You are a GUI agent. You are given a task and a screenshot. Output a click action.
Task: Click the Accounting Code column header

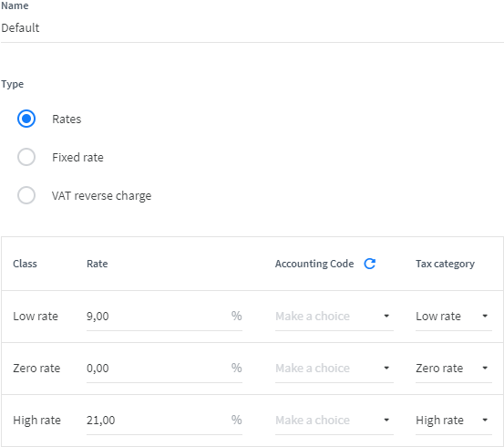(x=314, y=264)
